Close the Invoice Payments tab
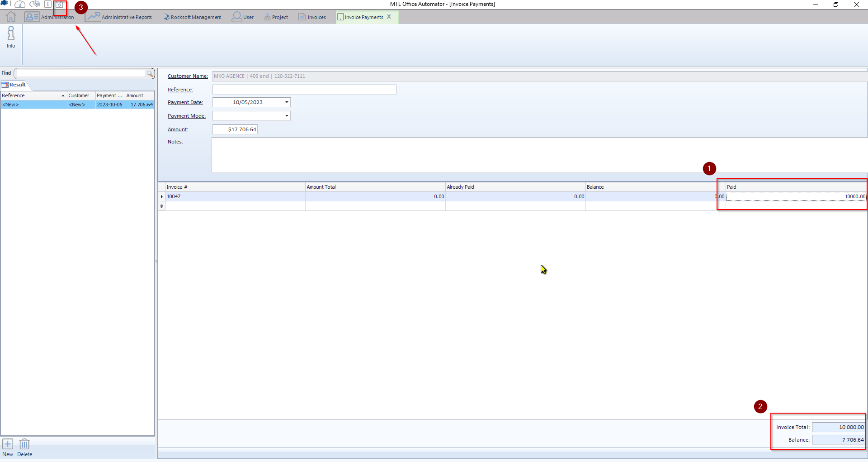This screenshot has width=868, height=462. (x=389, y=17)
